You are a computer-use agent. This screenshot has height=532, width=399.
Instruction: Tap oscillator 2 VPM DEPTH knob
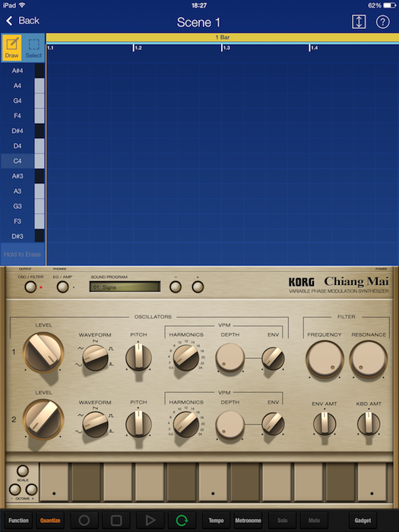(230, 424)
